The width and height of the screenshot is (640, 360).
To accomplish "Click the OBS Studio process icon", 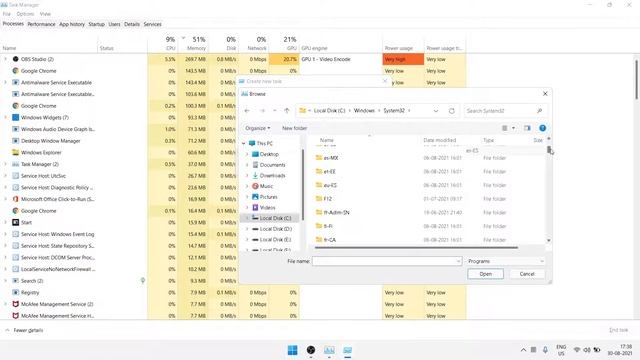I will coord(16,59).
